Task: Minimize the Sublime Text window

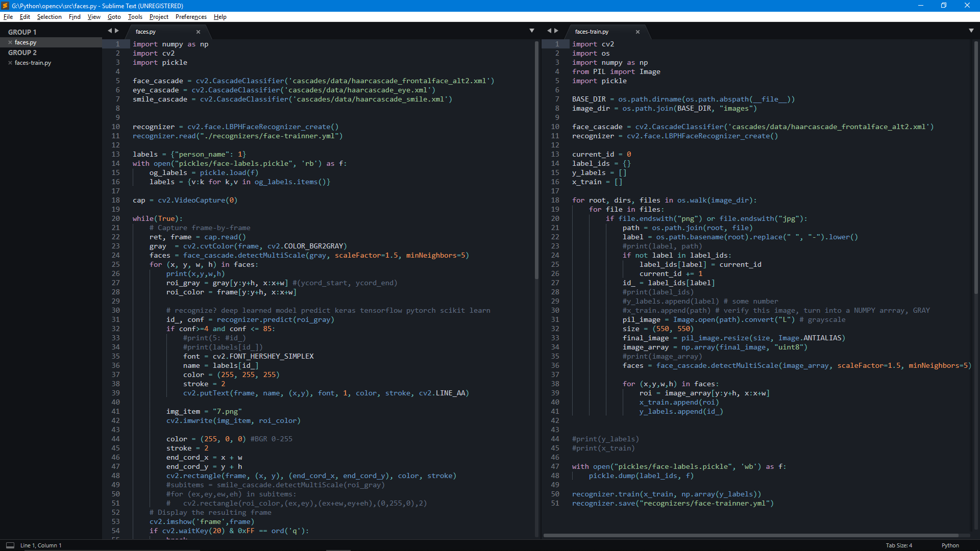Action: 921,6
